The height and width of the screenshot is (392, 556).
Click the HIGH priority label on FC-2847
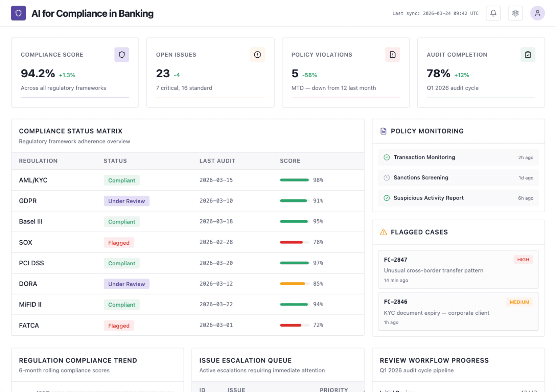point(523,260)
